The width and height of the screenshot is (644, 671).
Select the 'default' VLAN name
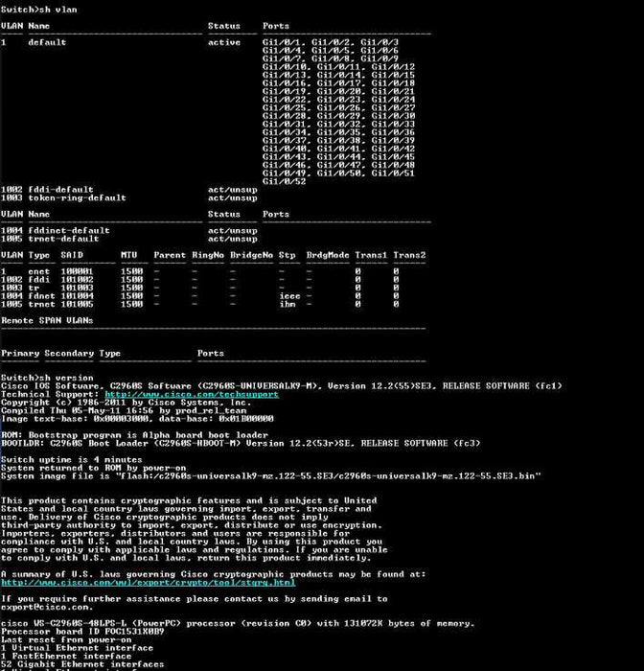47,42
